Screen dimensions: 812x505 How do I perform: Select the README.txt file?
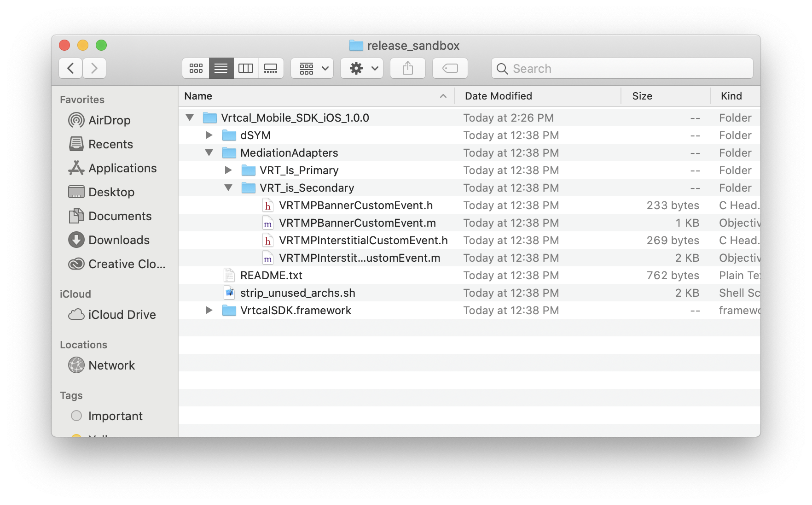(271, 276)
